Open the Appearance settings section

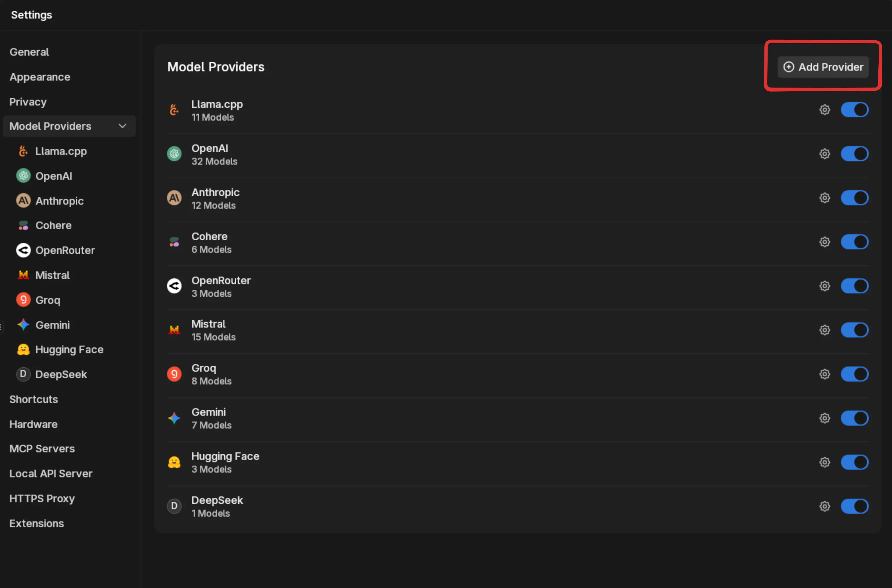coord(40,77)
